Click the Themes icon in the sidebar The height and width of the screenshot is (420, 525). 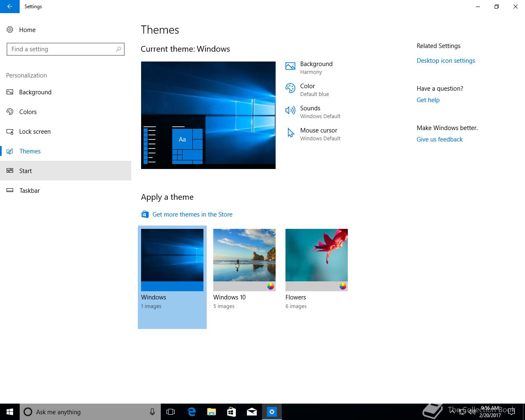point(10,151)
